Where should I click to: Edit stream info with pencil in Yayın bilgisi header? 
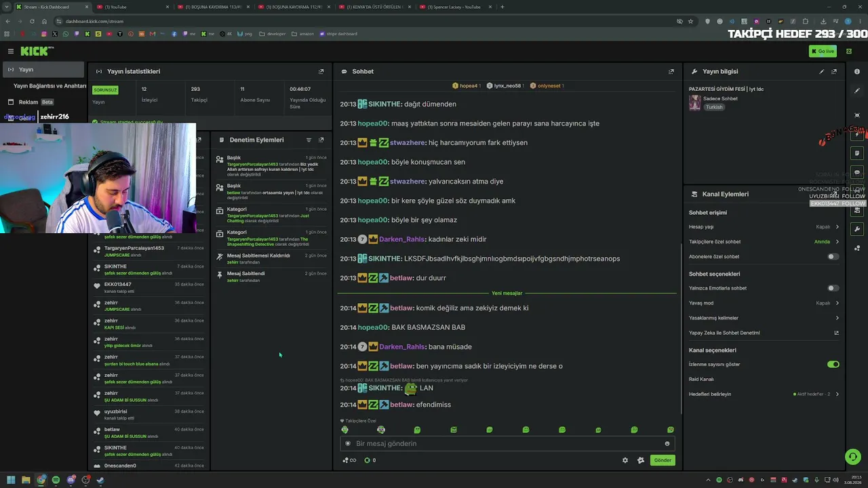tap(822, 71)
